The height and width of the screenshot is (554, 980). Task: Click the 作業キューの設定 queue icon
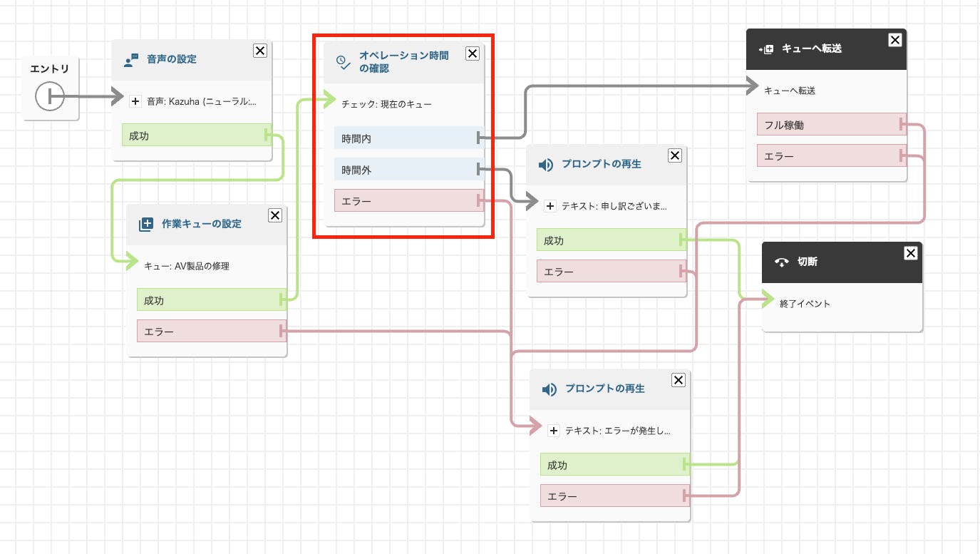(x=145, y=224)
